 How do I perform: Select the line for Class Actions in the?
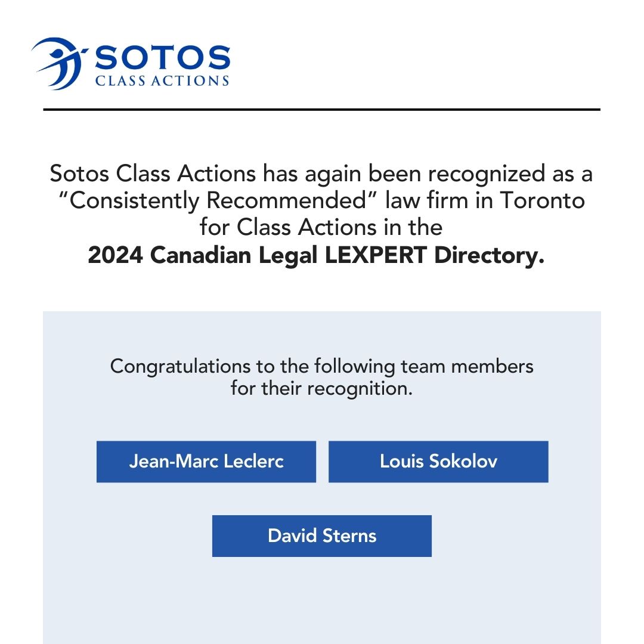[x=321, y=228]
